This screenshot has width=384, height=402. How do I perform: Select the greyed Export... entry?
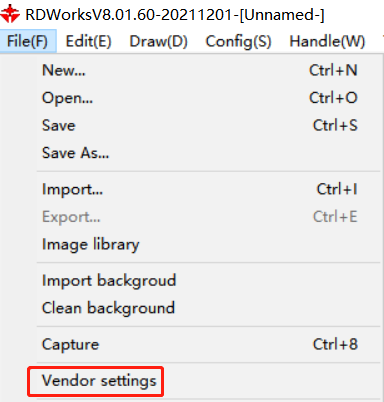tap(208, 217)
